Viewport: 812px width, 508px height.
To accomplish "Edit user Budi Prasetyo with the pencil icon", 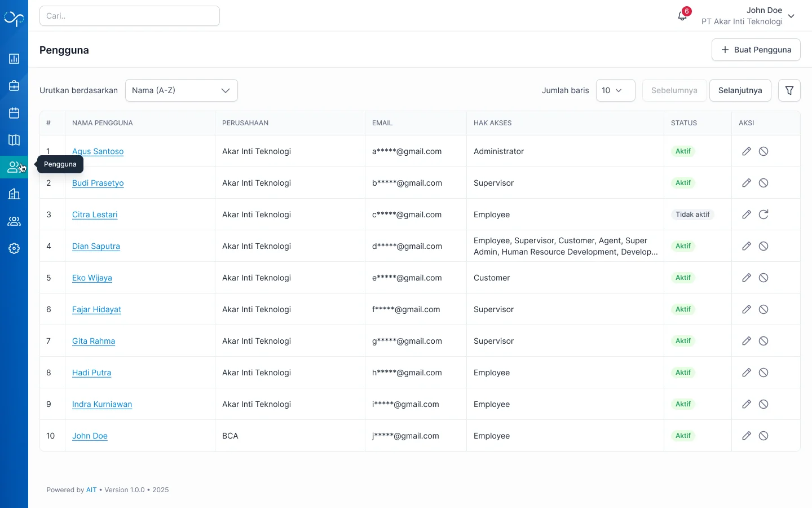I will (747, 183).
